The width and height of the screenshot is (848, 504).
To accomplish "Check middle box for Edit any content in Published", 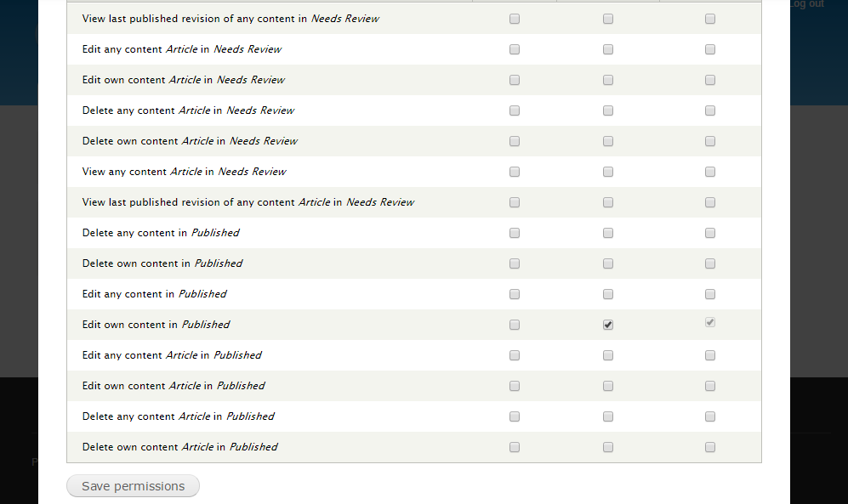I will tap(608, 294).
